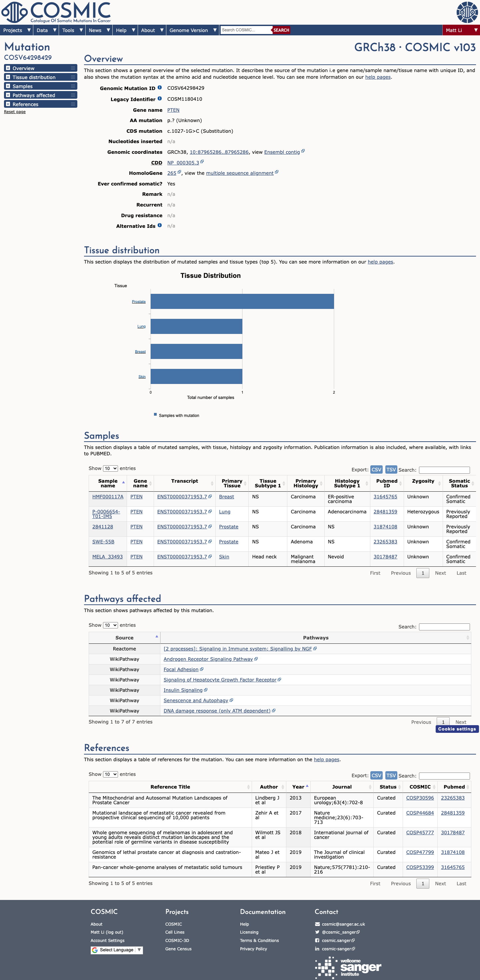Open sample HMF000117A link
This screenshot has width=480, height=980.
pos(108,496)
